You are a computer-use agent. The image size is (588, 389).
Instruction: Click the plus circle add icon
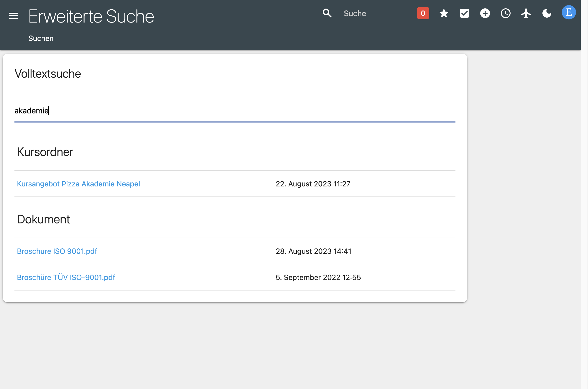pyautogui.click(x=485, y=13)
